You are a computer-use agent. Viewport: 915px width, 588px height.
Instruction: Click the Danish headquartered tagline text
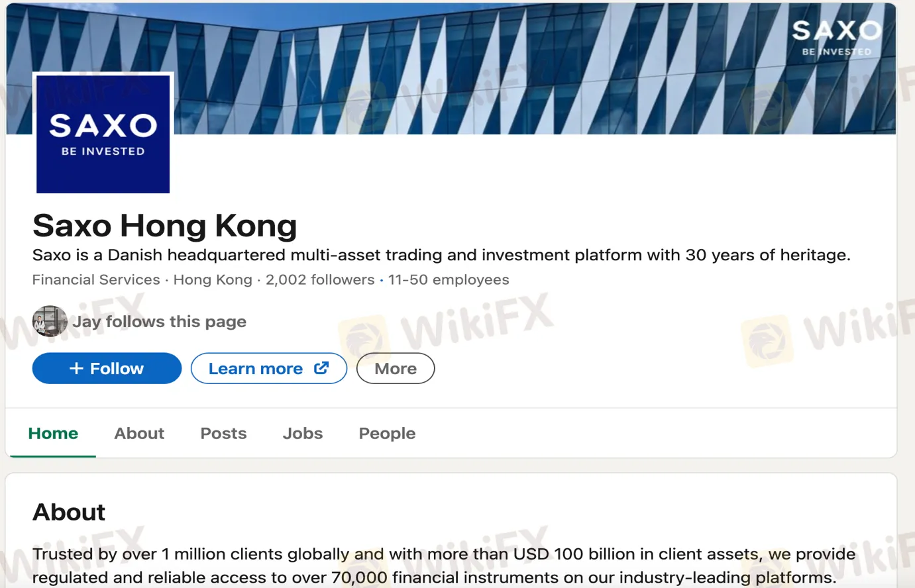[441, 256]
